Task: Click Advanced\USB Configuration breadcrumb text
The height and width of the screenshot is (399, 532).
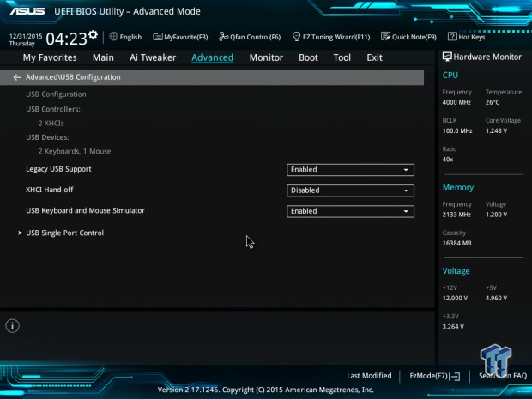Action: [x=73, y=77]
